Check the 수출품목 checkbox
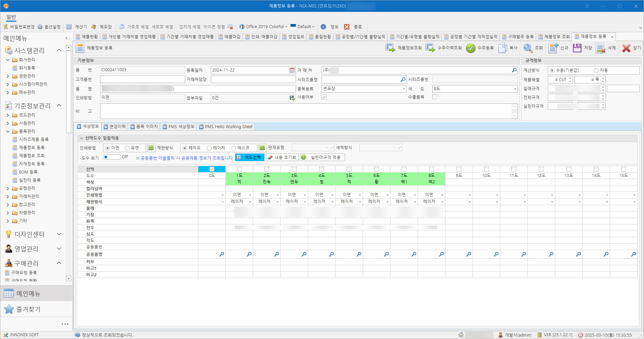 click(435, 97)
